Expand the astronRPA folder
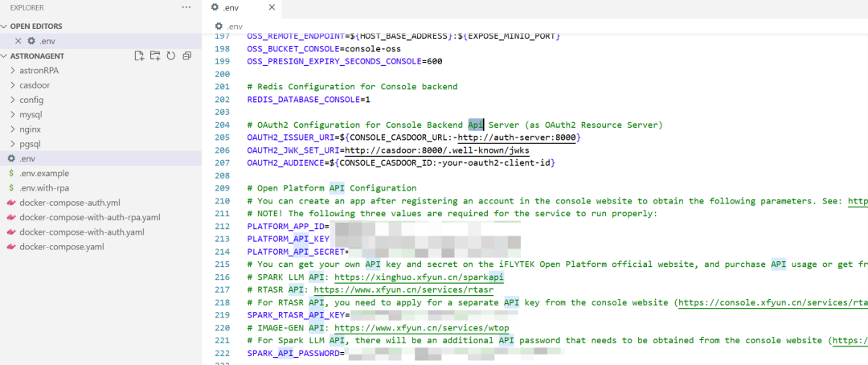 click(14, 71)
